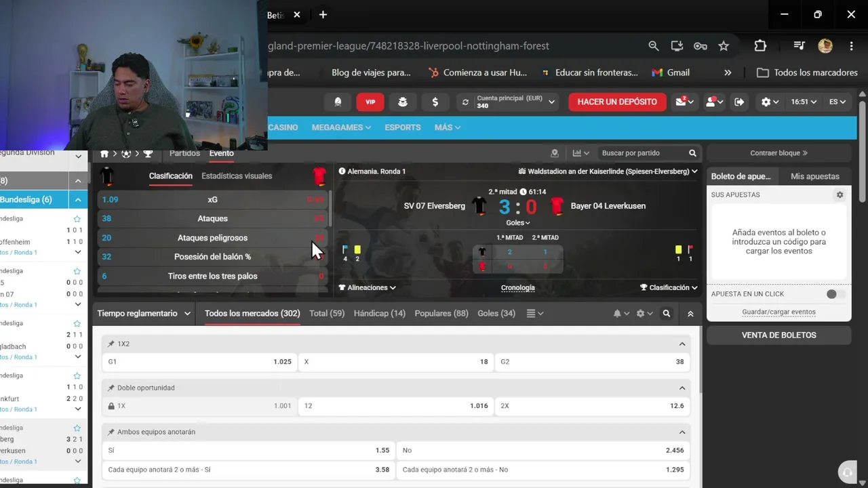Expand the Goles dropdown under the score
Image resolution: width=868 pixels, height=488 pixels.
pyautogui.click(x=518, y=223)
